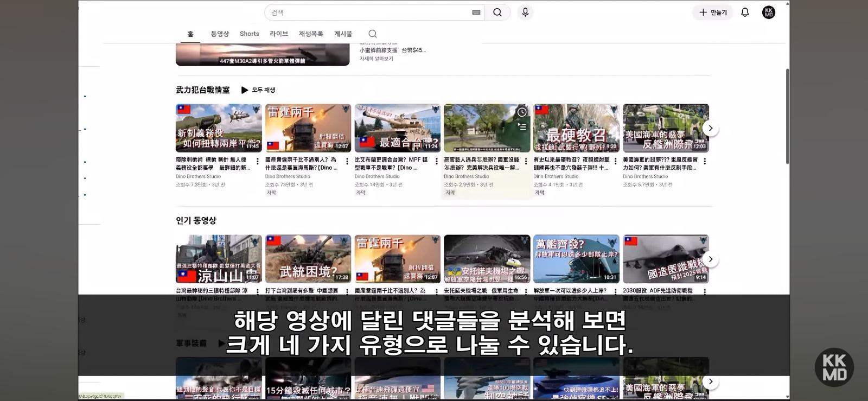Follow the 자세히 알아보기 link
Viewport: 868px width, 401px height.
coord(376,59)
